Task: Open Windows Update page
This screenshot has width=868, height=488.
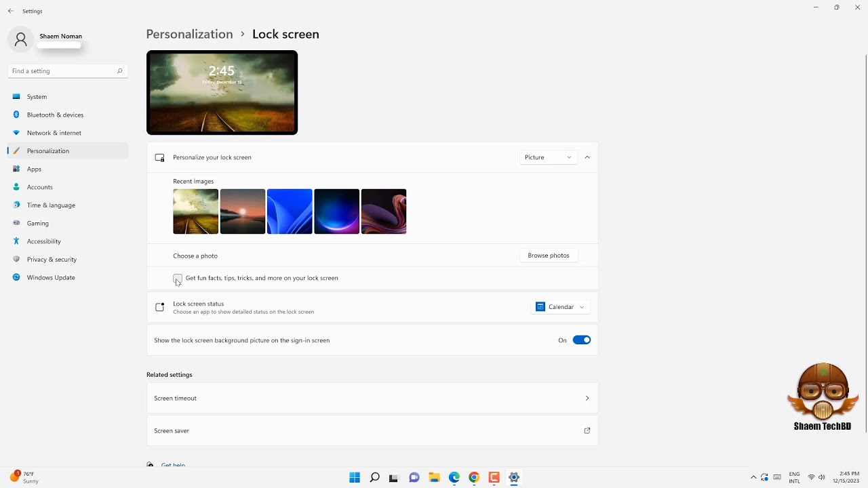Action: (68, 277)
